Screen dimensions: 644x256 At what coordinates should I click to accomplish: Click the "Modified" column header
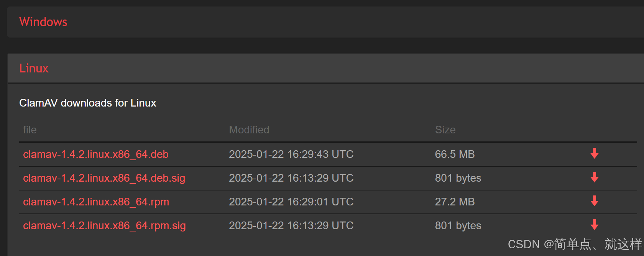(x=249, y=130)
